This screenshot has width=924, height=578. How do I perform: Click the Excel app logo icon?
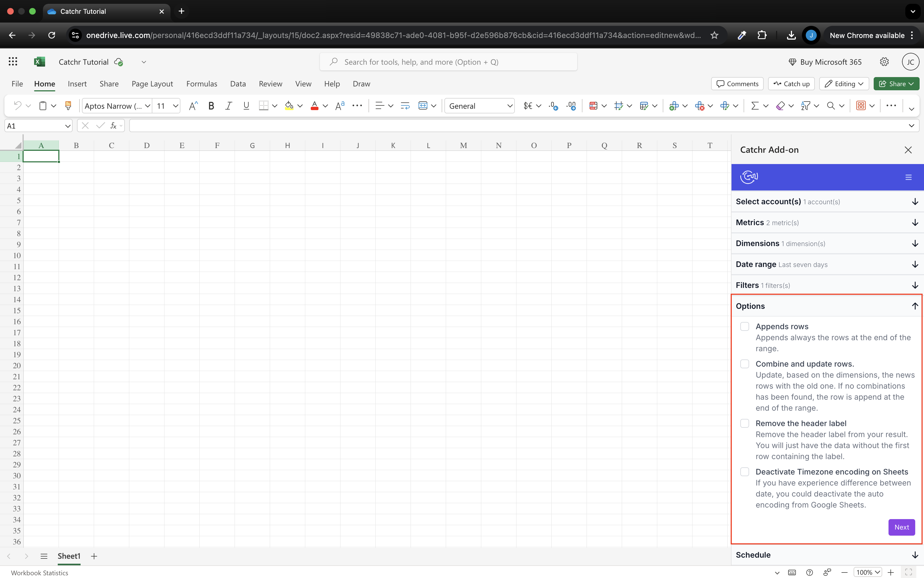click(39, 62)
